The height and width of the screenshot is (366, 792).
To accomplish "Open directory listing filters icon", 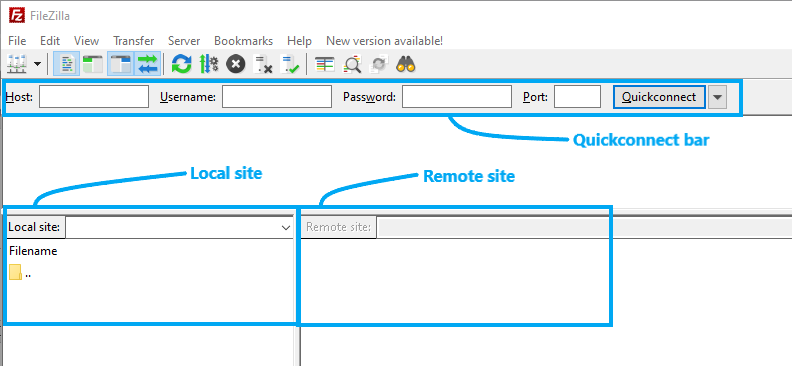I will point(324,64).
